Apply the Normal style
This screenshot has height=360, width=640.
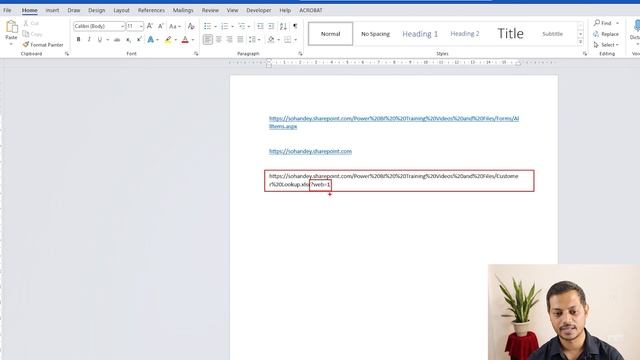coord(330,34)
